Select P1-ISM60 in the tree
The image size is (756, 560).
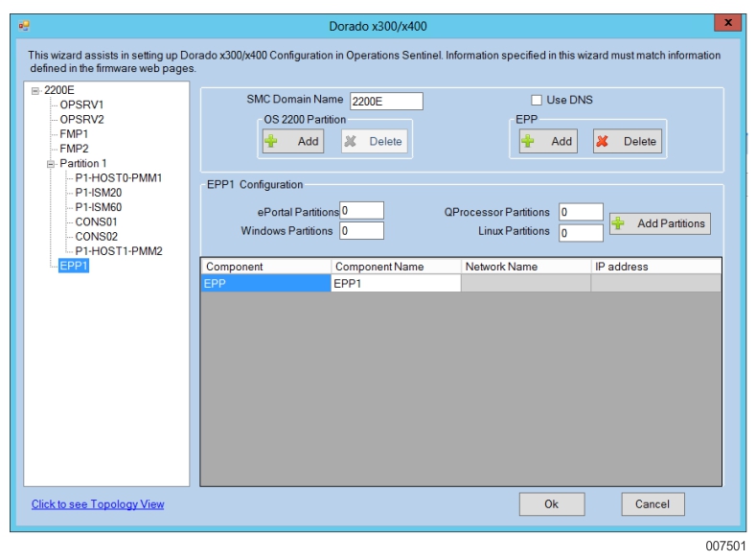(99, 207)
